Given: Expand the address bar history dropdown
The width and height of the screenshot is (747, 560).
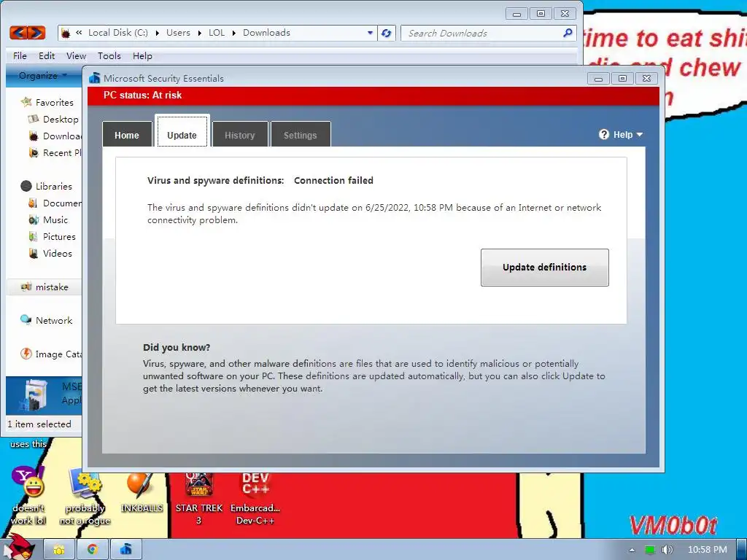Looking at the screenshot, I should (370, 33).
